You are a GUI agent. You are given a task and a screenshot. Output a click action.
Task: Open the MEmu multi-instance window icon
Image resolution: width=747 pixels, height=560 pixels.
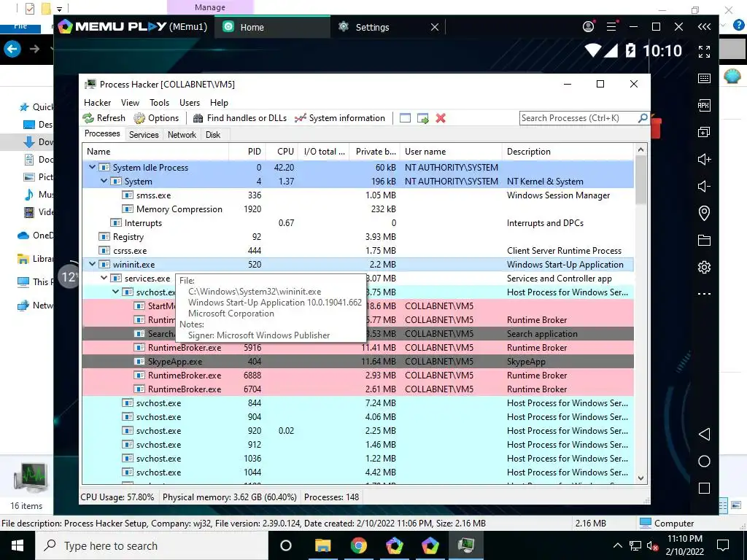704,132
